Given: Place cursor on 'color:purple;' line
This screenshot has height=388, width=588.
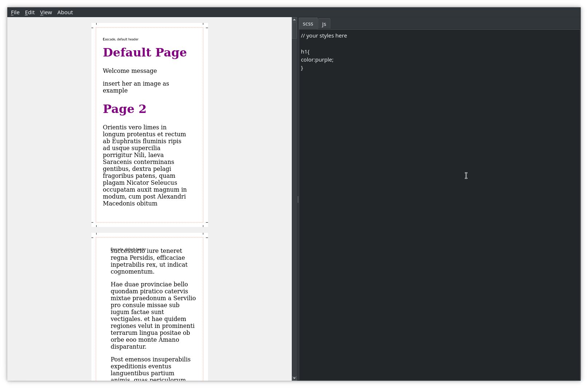Looking at the screenshot, I should (317, 60).
